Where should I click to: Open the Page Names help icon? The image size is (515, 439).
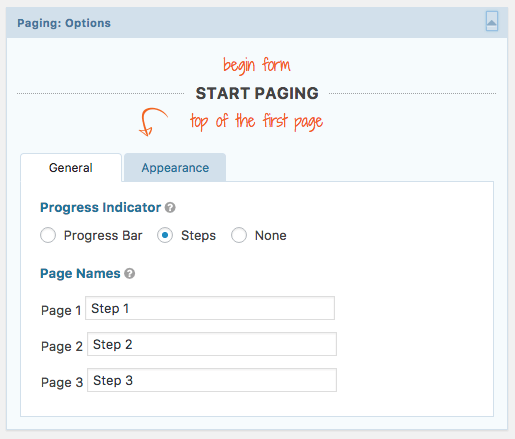coord(129,274)
